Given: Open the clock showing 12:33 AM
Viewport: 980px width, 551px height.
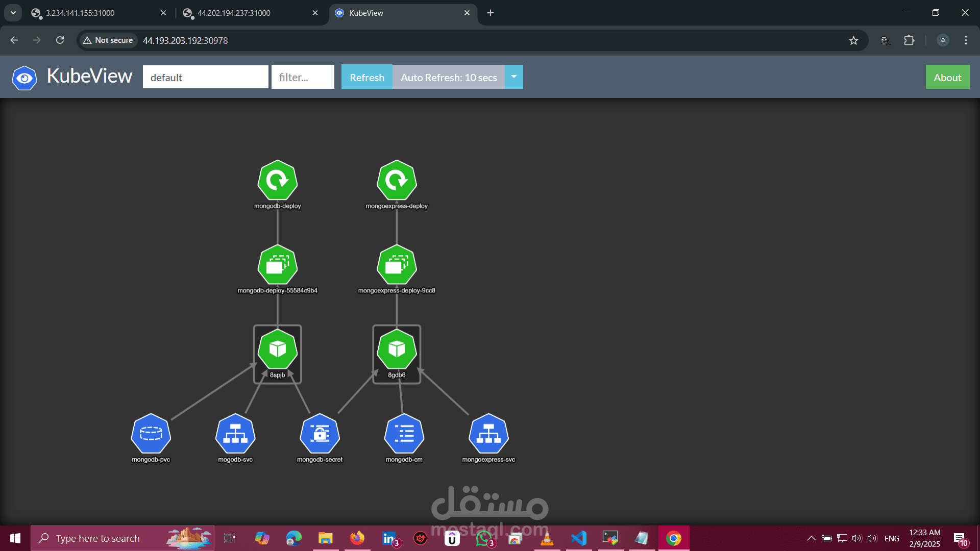Looking at the screenshot, I should point(924,538).
